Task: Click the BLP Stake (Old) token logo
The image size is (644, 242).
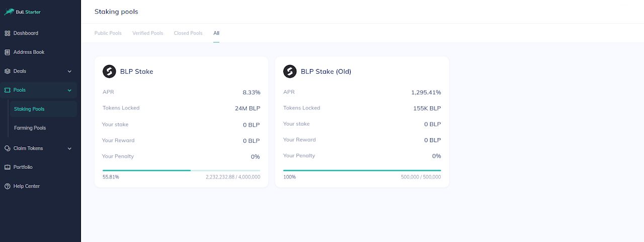Action: tap(290, 72)
